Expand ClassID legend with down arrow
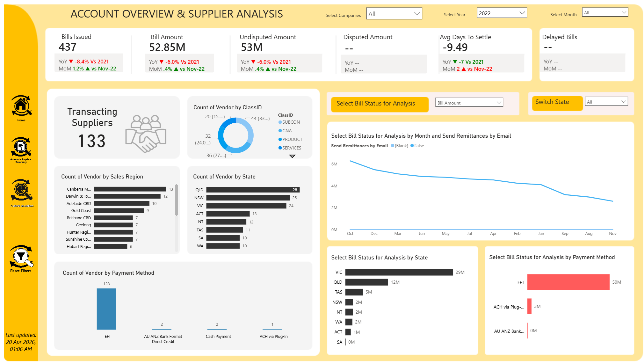The width and height of the screenshot is (644, 364). click(x=292, y=156)
